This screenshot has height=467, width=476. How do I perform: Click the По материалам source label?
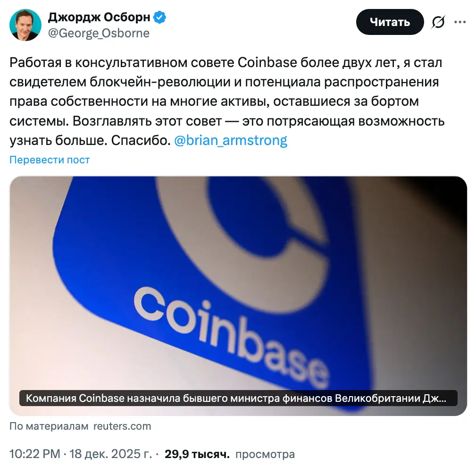(49, 426)
